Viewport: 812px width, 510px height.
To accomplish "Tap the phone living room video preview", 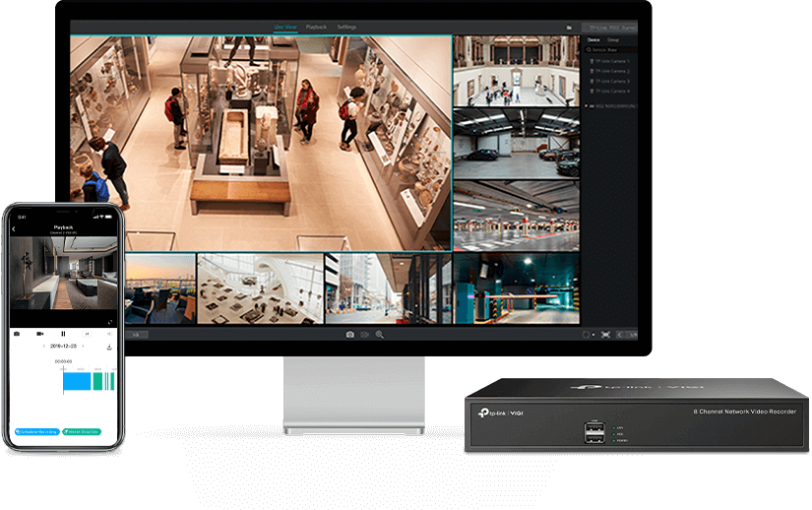I will (x=63, y=274).
